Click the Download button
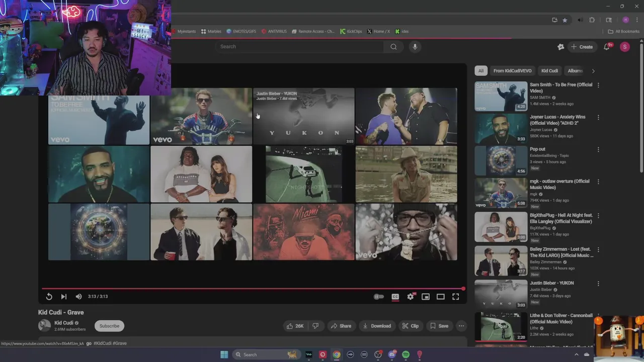 click(x=377, y=326)
